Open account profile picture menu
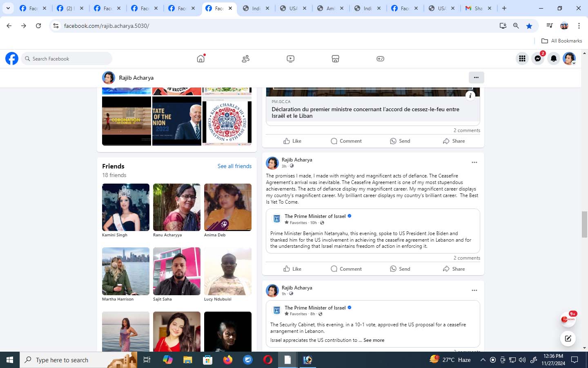Screen dimensions: 588x368 [x=569, y=58]
